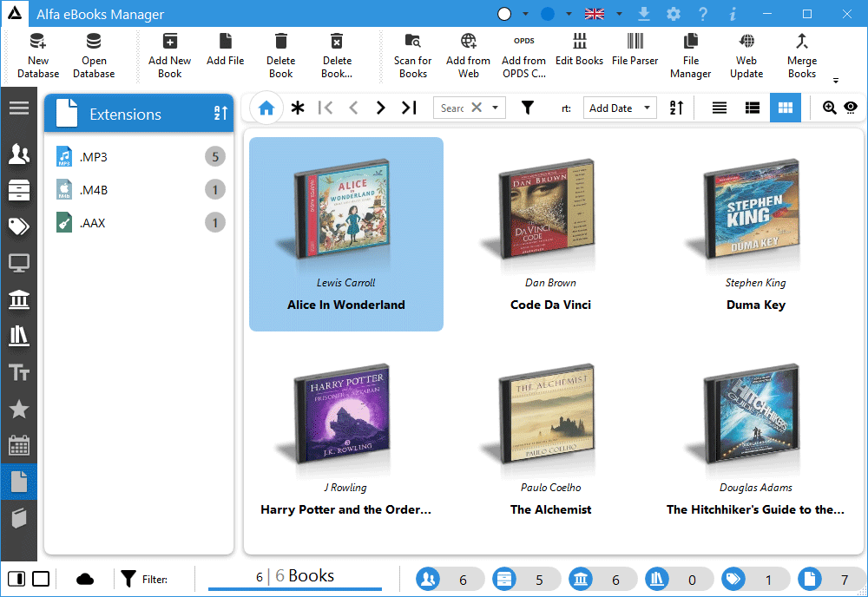Open Database from the toolbar

[x=94, y=56]
